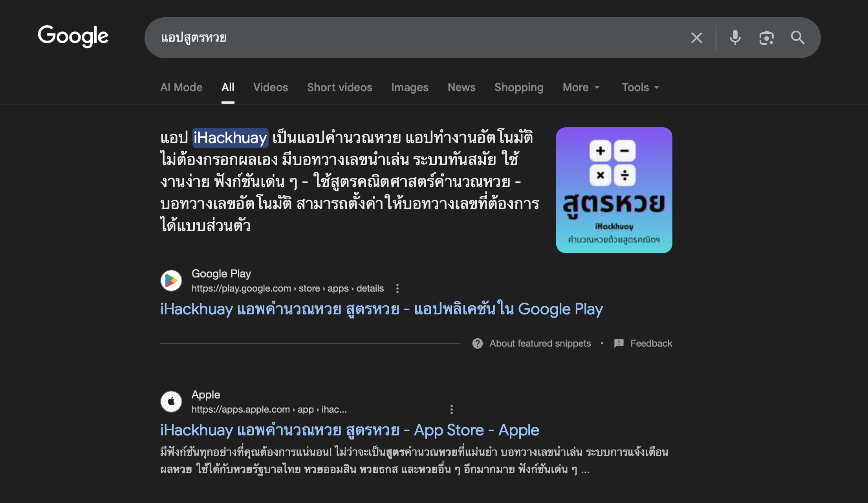Clear the search box text
Image resolution: width=868 pixels, height=503 pixels.
696,38
